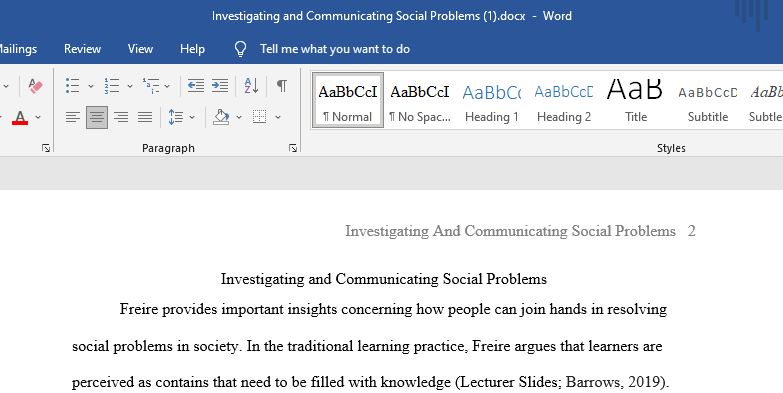Click the Clear All Formatting eraser icon
Screen dimensions: 783x393
coord(35,86)
